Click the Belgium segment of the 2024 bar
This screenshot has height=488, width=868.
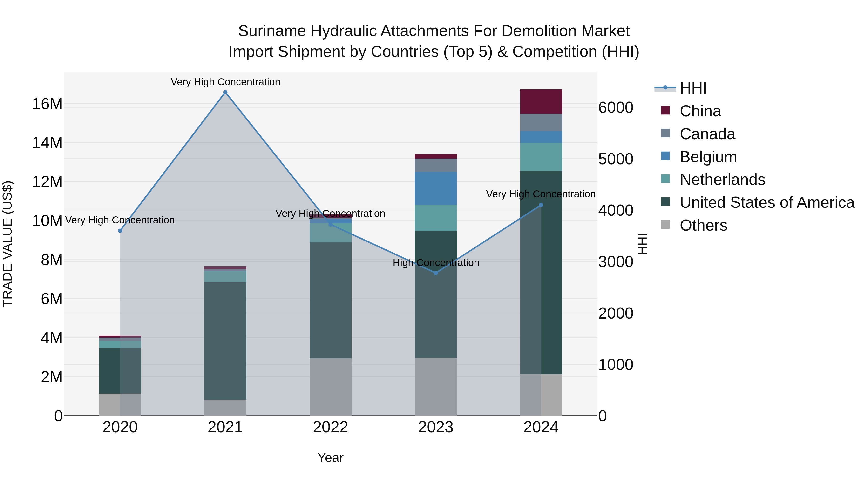pyautogui.click(x=541, y=137)
